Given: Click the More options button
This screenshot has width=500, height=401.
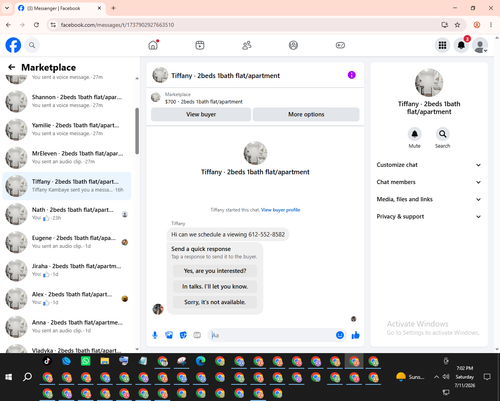Looking at the screenshot, I should coord(306,114).
